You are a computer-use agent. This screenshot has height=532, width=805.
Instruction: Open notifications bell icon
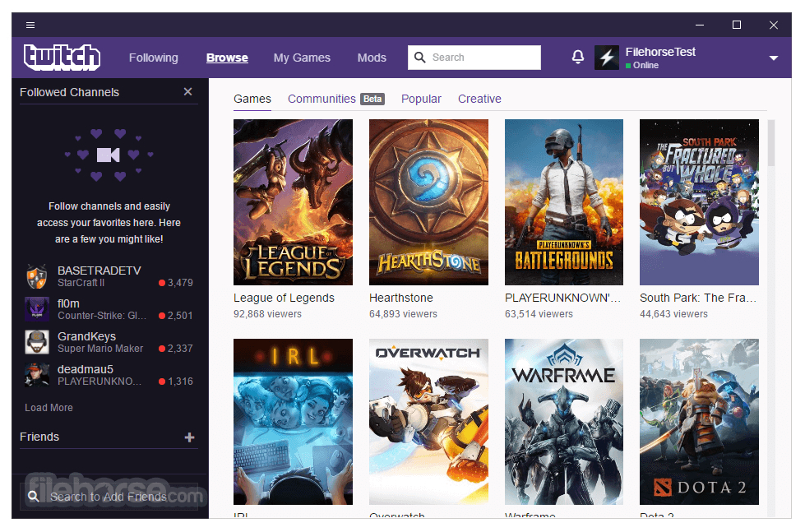click(x=577, y=57)
